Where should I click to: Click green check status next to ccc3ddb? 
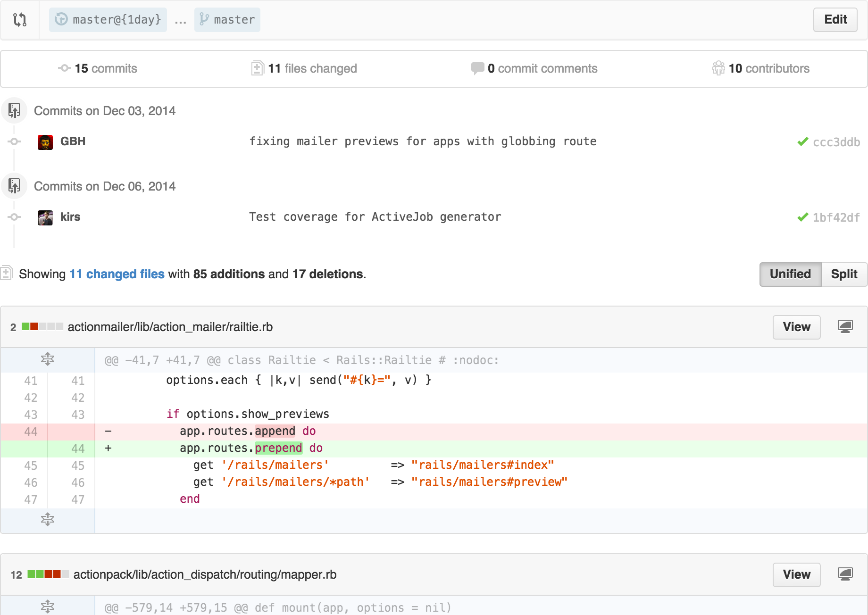coord(803,142)
